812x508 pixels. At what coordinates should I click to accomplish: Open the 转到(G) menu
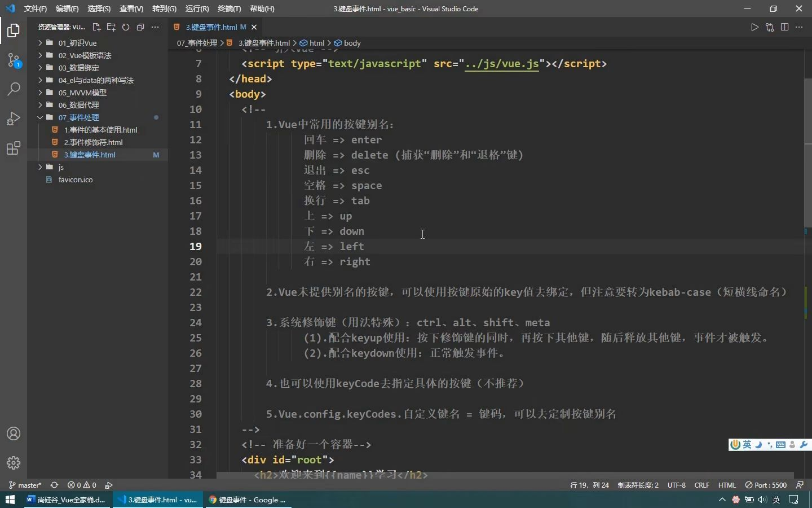point(164,8)
